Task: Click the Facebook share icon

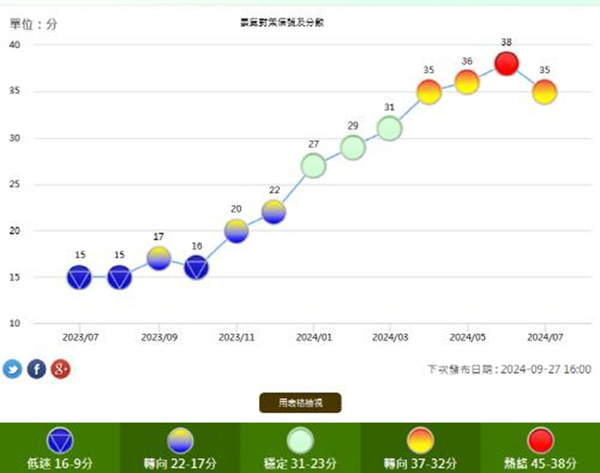Action: 37,369
